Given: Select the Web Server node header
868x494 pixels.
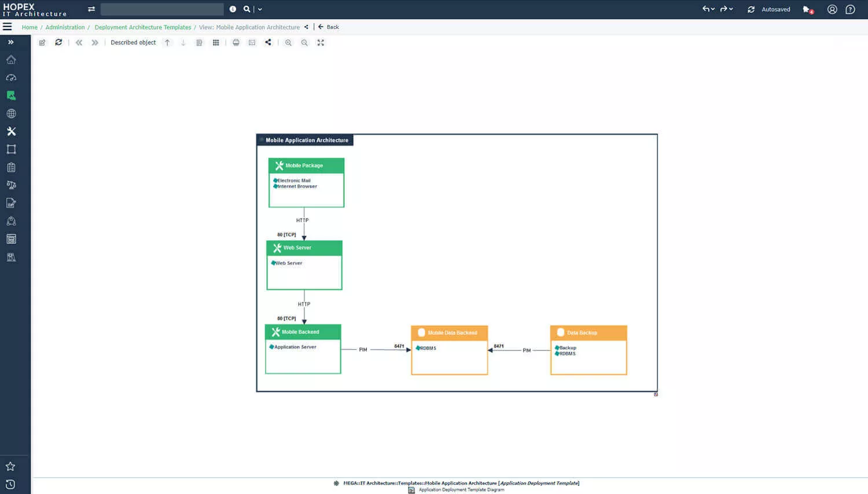Looking at the screenshot, I should point(304,248).
